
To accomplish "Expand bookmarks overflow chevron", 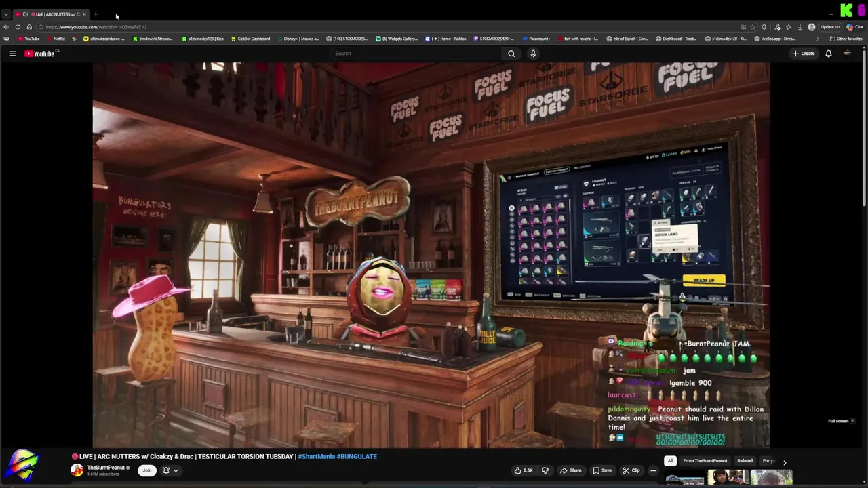I will pyautogui.click(x=818, y=39).
